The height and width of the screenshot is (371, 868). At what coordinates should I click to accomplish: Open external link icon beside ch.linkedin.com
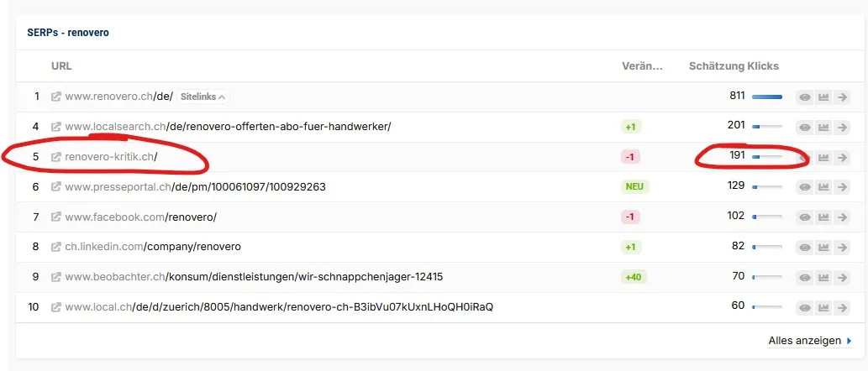coord(56,247)
